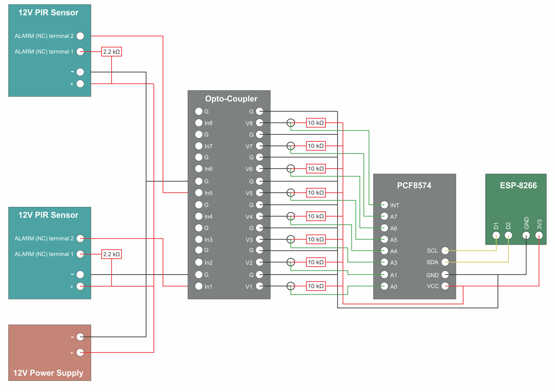This screenshot has height=392, width=555.
Task: Click the V5 output pin circle
Action: pos(260,193)
